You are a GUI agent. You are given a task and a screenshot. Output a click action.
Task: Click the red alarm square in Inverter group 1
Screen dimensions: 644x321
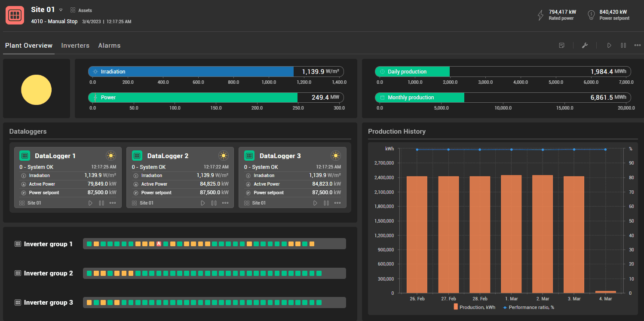(159, 243)
